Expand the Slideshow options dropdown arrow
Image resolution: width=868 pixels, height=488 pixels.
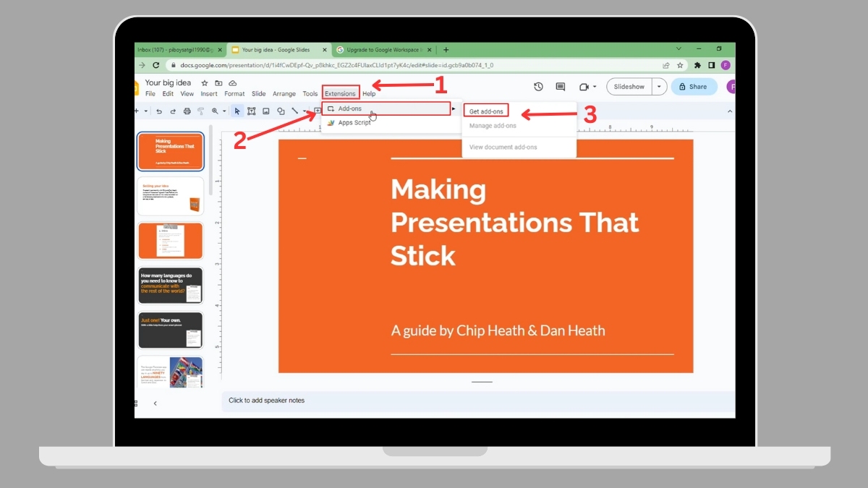658,87
